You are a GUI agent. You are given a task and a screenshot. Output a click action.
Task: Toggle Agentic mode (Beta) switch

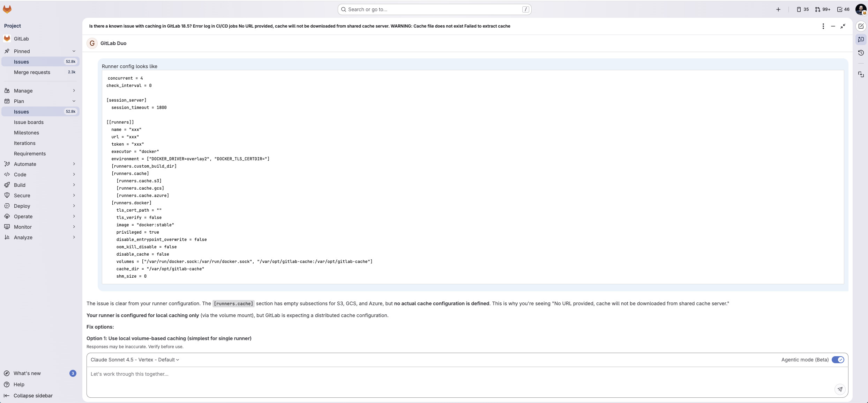838,360
